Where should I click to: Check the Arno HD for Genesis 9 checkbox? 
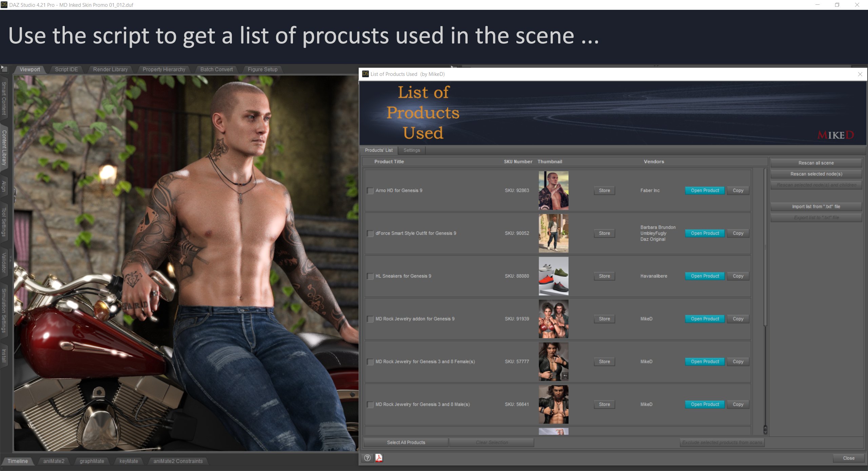pyautogui.click(x=370, y=191)
